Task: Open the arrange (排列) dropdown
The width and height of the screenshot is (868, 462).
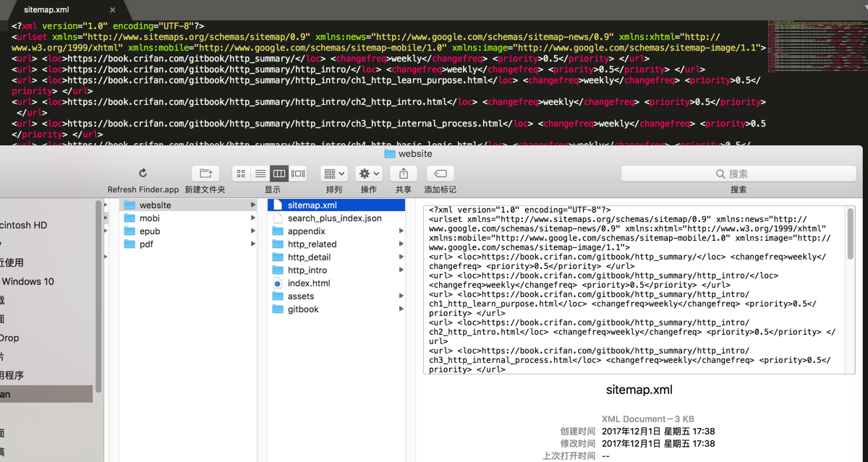Action: pos(334,174)
